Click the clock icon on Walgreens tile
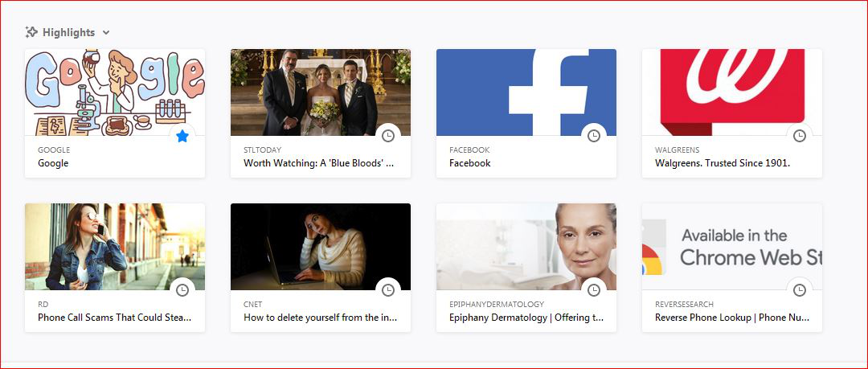The width and height of the screenshot is (868, 369). point(800,136)
